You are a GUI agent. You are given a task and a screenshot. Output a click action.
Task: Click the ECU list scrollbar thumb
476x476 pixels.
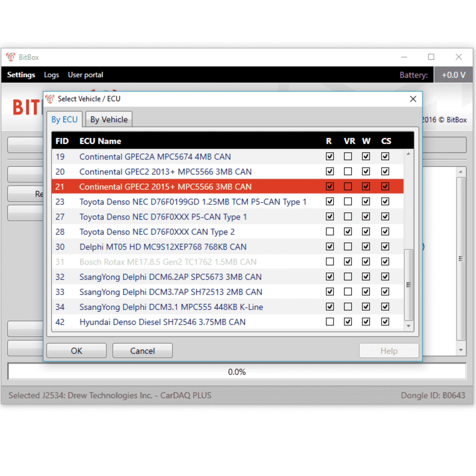point(409,285)
